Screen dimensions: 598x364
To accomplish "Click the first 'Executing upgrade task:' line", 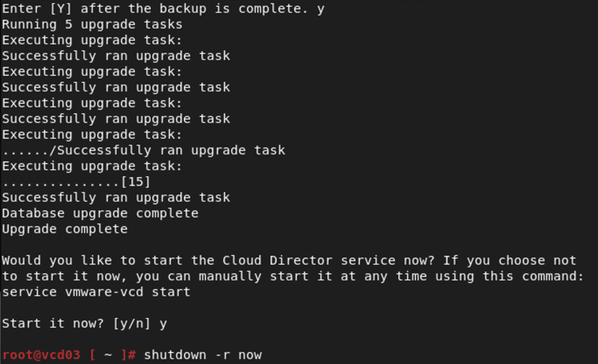I will [x=92, y=40].
